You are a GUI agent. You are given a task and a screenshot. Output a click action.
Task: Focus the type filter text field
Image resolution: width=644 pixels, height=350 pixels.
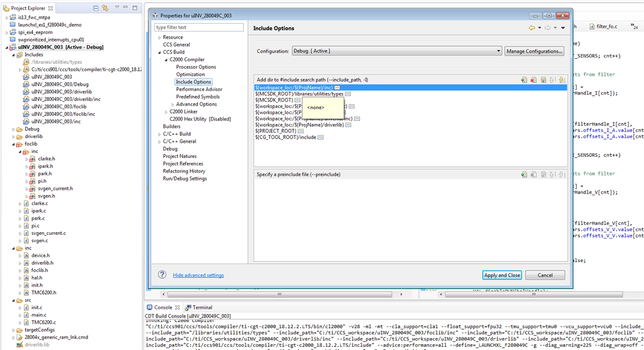tap(199, 27)
